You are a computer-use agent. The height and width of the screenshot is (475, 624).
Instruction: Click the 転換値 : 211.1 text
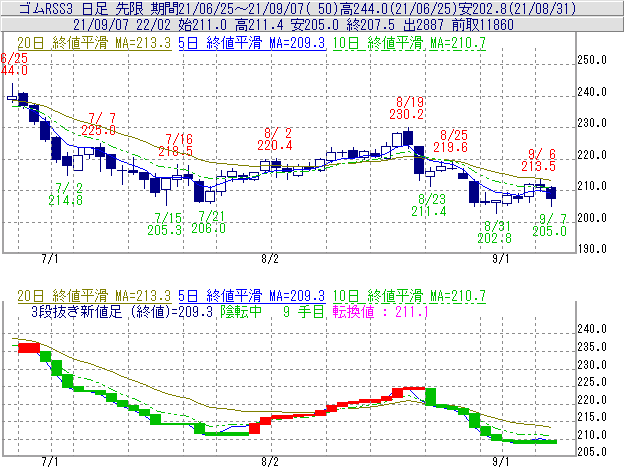click(x=381, y=311)
